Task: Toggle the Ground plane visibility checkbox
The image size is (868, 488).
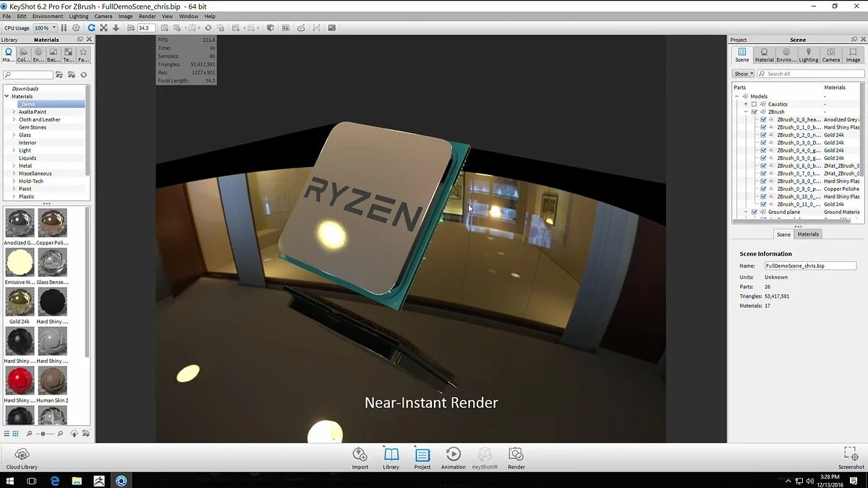Action: (x=754, y=212)
